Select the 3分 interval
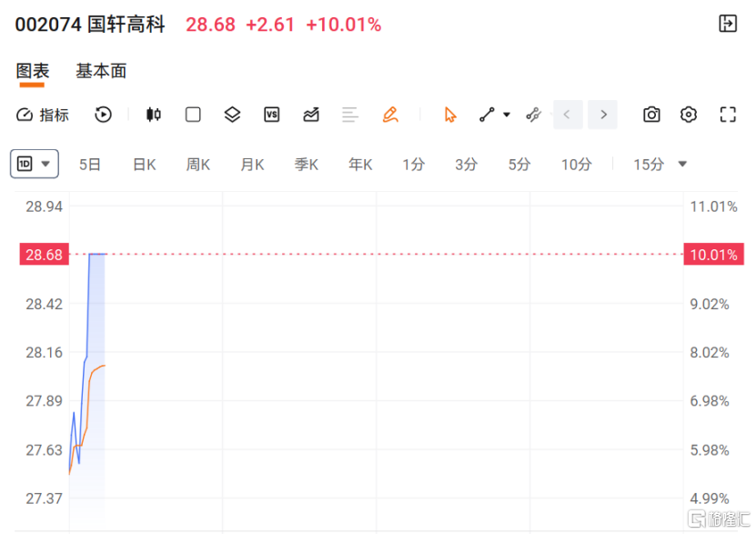The height and width of the screenshot is (534, 756). [466, 165]
